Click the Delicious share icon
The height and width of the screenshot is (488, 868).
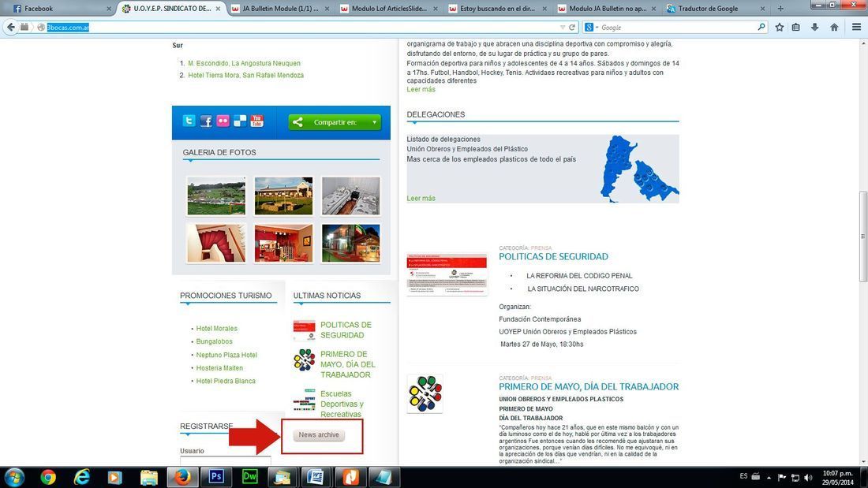pos(240,121)
